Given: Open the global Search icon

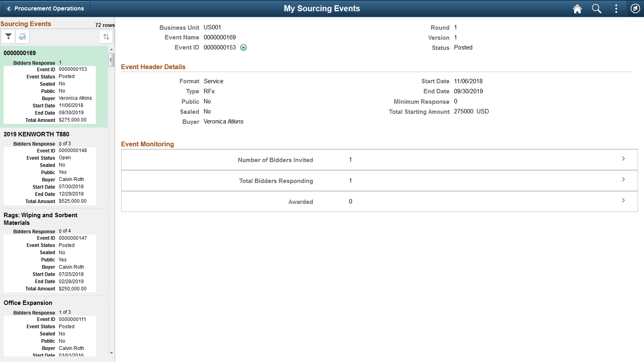Looking at the screenshot, I should point(597,8).
